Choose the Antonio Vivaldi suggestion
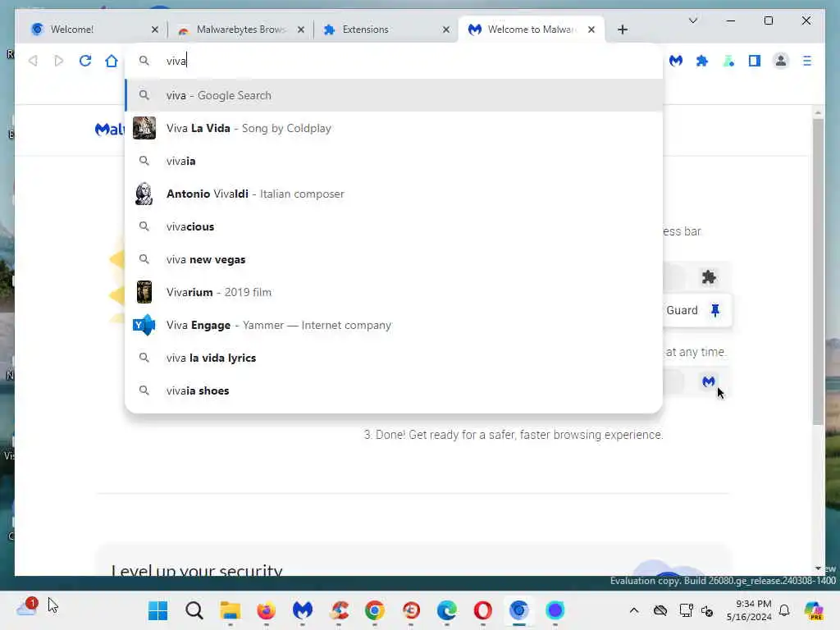The height and width of the screenshot is (630, 840). (x=394, y=194)
